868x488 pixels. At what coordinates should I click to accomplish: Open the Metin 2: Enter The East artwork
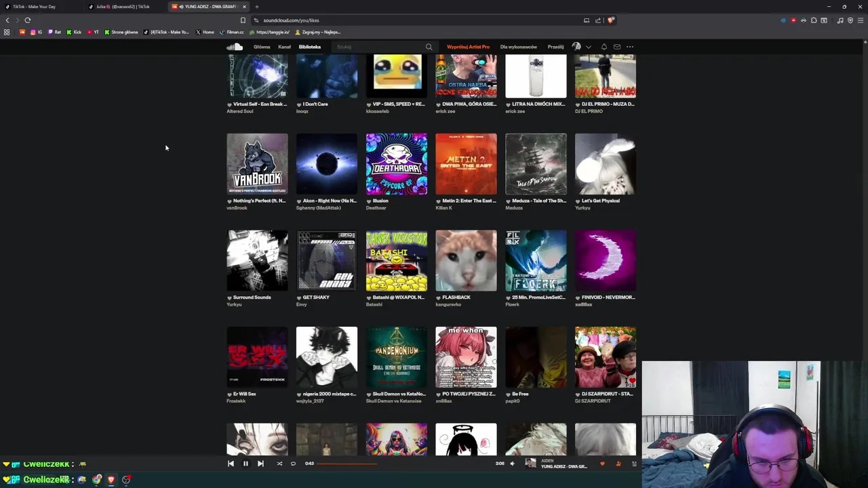tap(466, 164)
